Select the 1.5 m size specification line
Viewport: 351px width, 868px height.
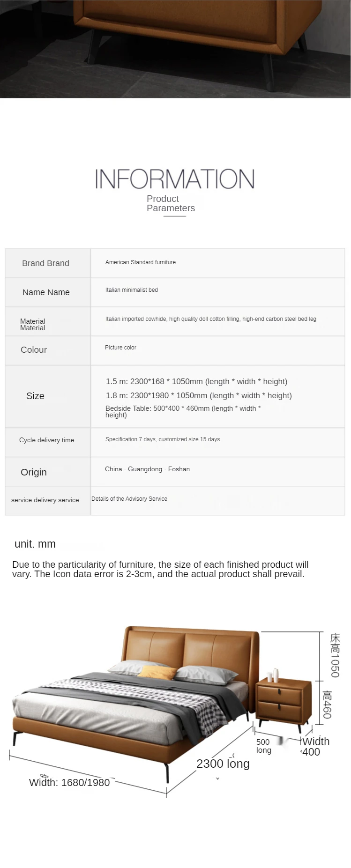pos(196,381)
